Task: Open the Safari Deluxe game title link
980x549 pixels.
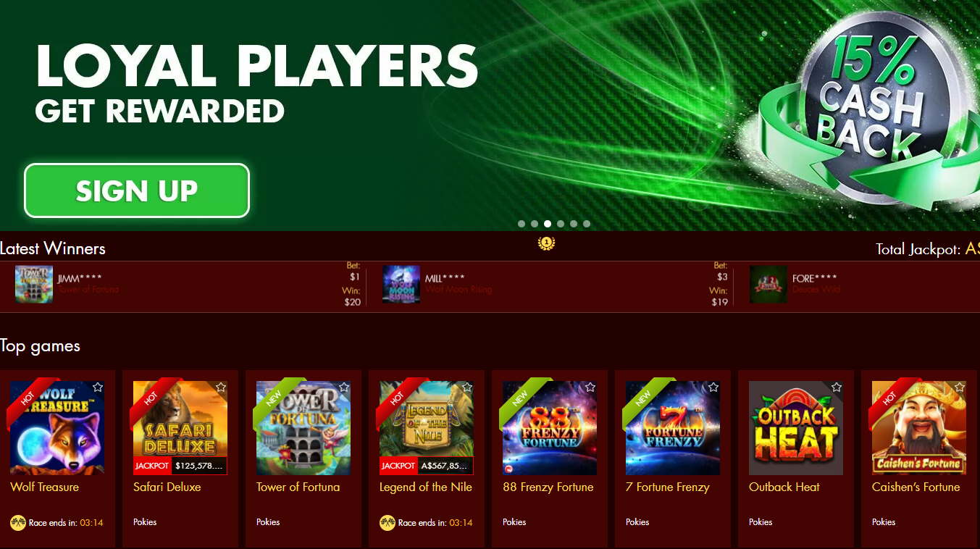Action: (x=167, y=487)
